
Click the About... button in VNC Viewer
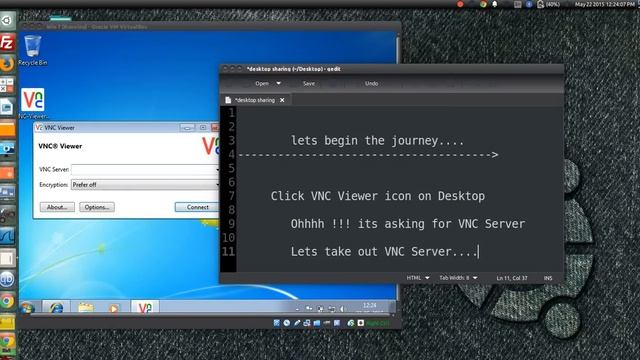[x=57, y=207]
